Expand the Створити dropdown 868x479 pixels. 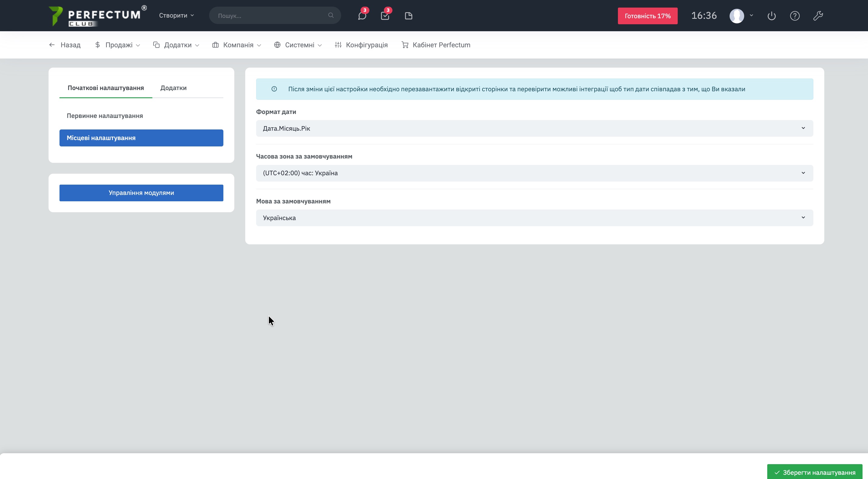(x=176, y=15)
